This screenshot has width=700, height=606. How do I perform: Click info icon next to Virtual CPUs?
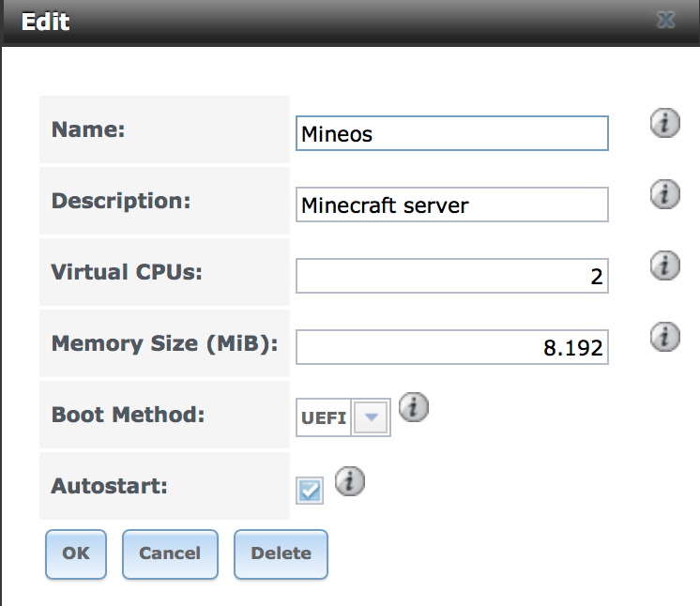(x=664, y=265)
